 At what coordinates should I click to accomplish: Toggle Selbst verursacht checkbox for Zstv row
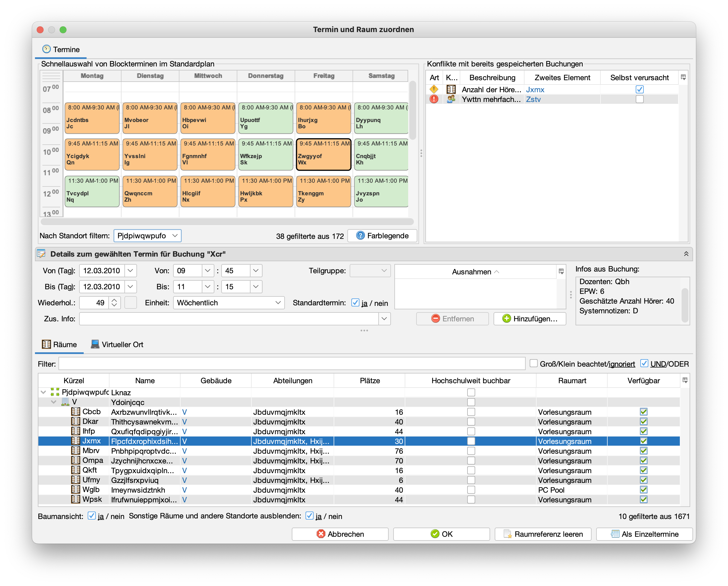639,99
